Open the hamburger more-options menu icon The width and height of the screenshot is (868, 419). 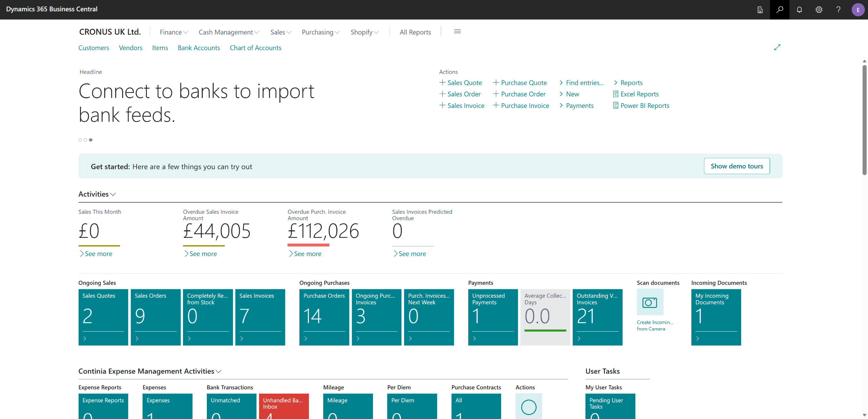click(x=457, y=32)
